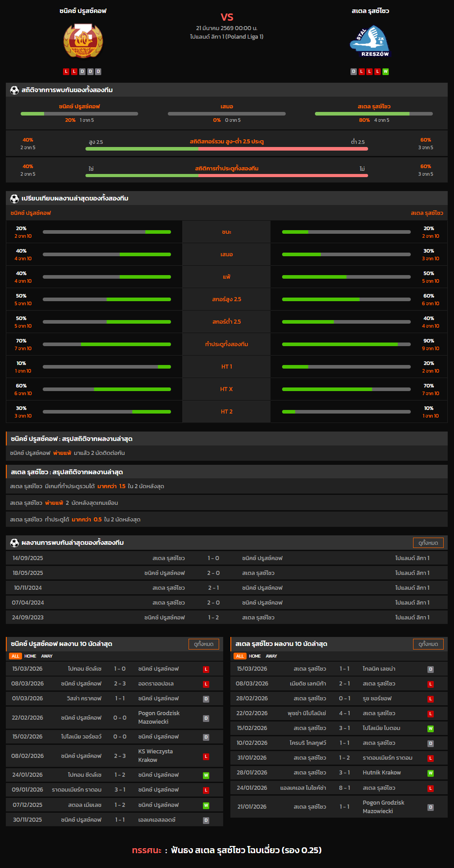Click soccer ball icon beside latest head-to-head results header
This screenshot has height=868, width=454.
click(14, 543)
